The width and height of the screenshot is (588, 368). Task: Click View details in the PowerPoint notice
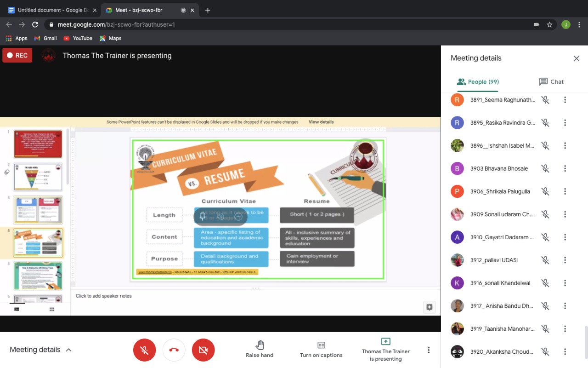pyautogui.click(x=321, y=122)
